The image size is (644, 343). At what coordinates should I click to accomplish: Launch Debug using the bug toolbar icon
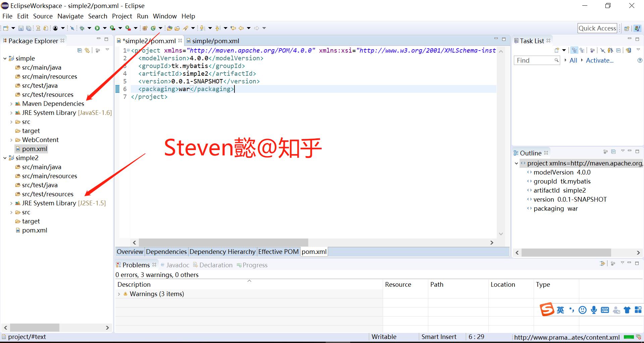(82, 28)
